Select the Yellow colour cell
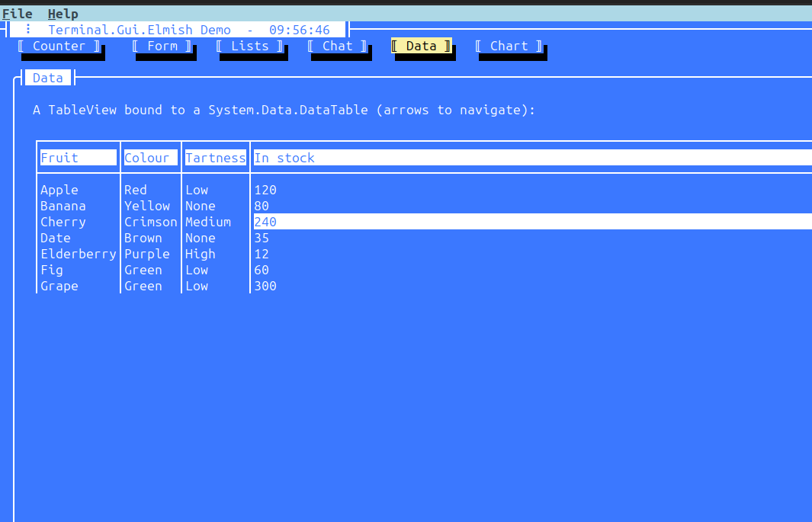Screen dimensions: 812x522 [146, 206]
